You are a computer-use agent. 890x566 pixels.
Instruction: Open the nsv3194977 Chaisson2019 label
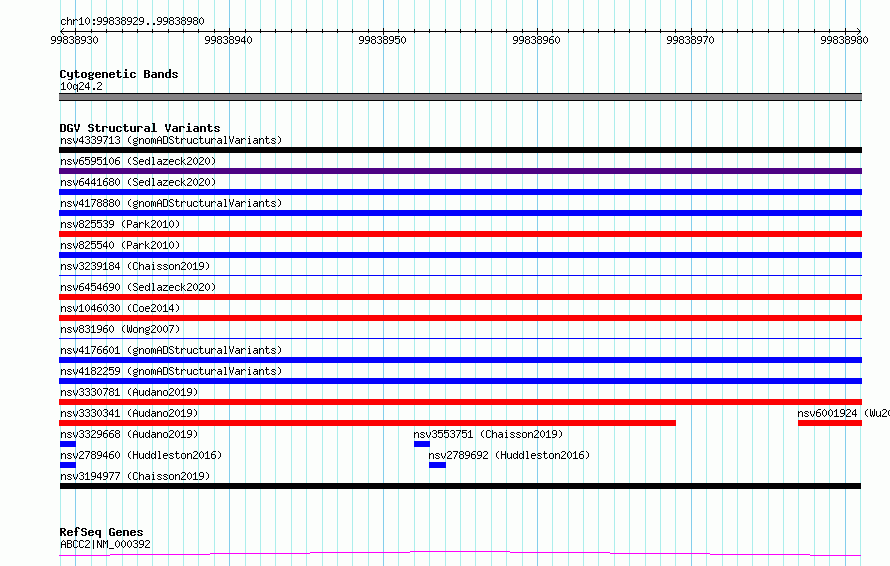pos(135,476)
